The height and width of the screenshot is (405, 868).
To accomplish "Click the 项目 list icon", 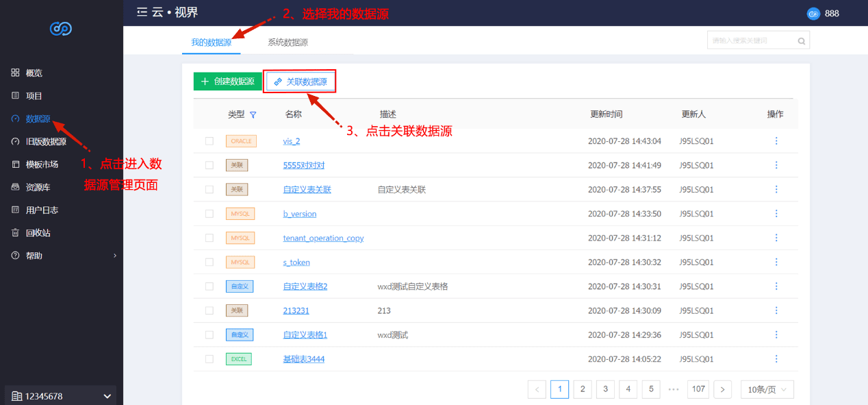I will click(16, 95).
